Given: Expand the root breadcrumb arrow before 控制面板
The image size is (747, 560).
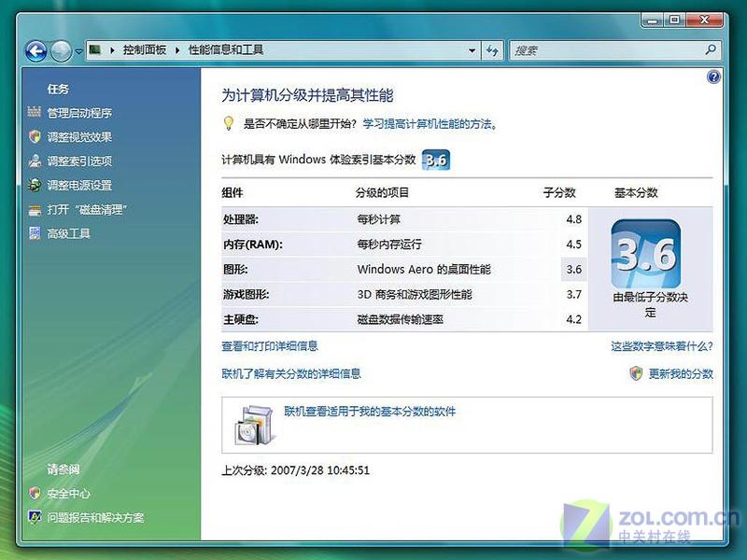Looking at the screenshot, I should pos(112,50).
